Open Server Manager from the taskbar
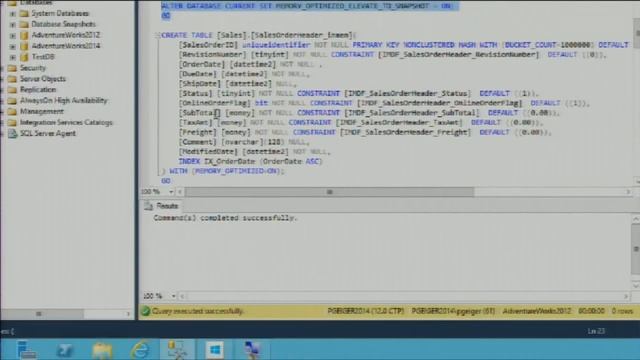Viewport: 640px width, 360px height. (27, 349)
